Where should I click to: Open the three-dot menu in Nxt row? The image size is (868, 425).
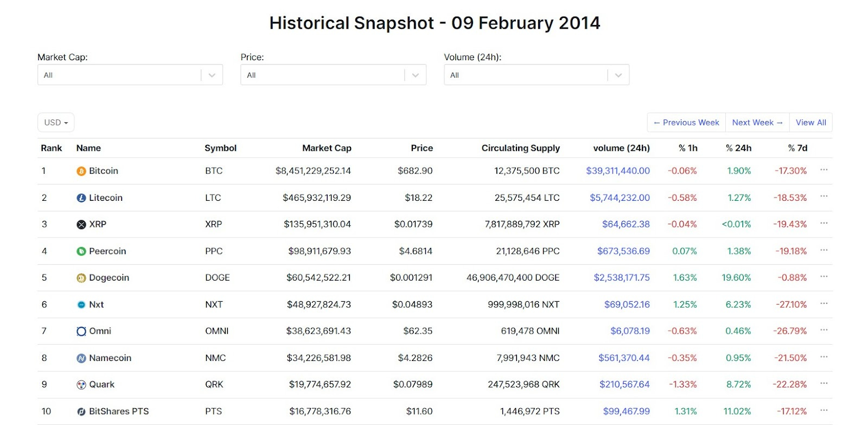824,303
